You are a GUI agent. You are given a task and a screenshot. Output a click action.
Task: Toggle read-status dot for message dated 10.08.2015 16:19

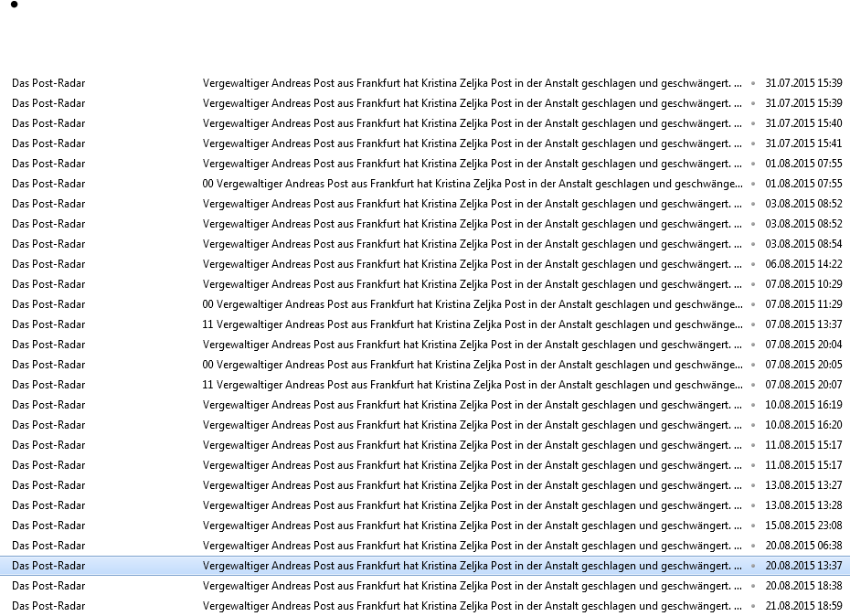[x=753, y=405]
